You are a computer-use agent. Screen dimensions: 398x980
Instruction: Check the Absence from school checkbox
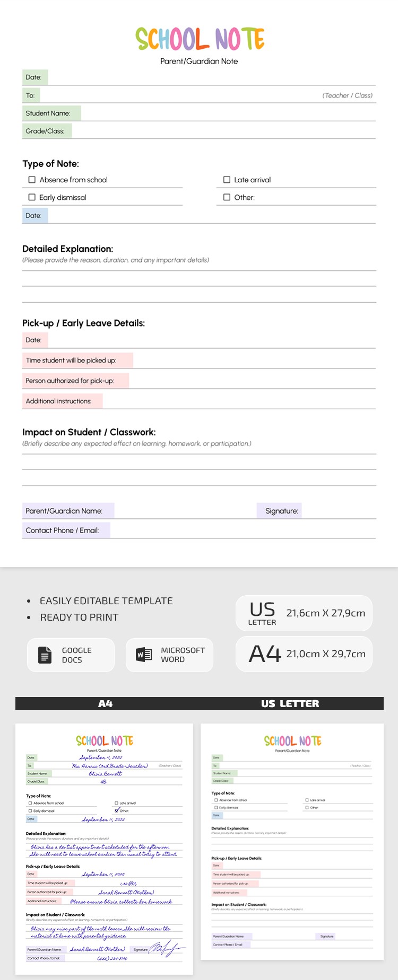(32, 180)
